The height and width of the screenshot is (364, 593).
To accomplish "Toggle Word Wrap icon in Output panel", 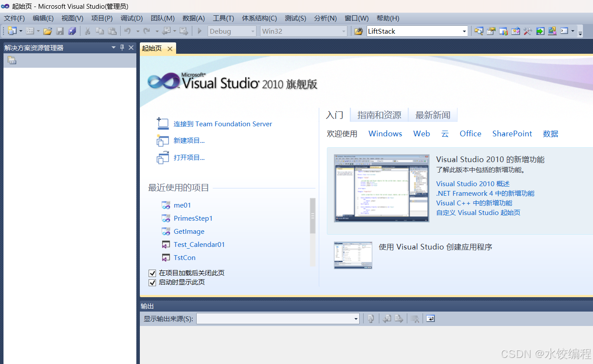I will 430,319.
